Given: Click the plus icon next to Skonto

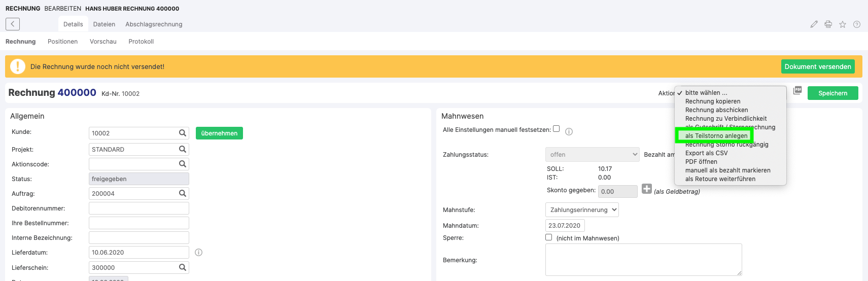Looking at the screenshot, I should coord(646,189).
